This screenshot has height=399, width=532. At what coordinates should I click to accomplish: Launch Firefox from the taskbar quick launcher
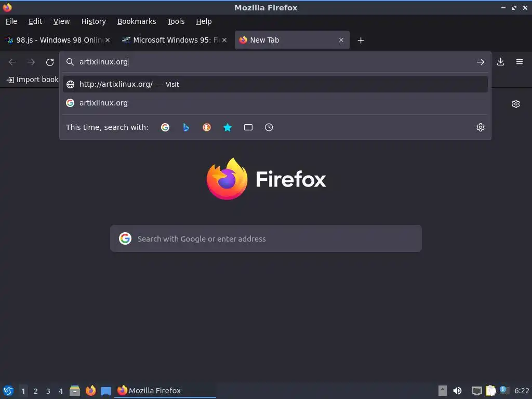pos(90,391)
